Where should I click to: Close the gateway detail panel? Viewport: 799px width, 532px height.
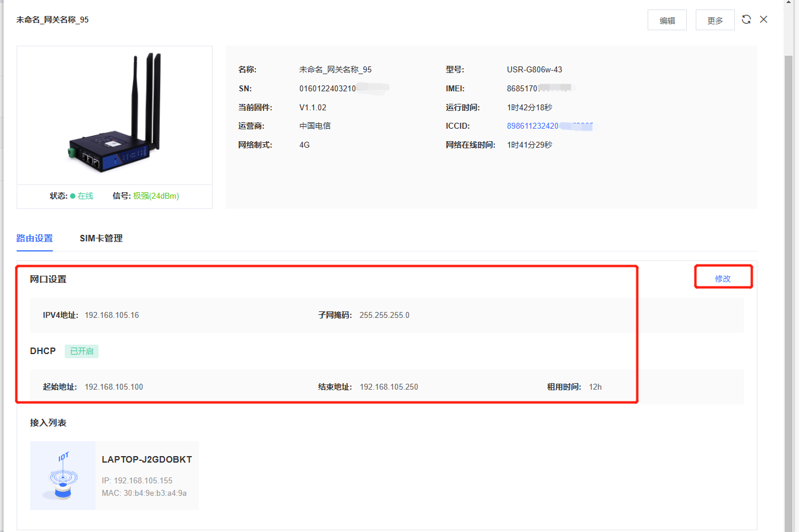(764, 20)
